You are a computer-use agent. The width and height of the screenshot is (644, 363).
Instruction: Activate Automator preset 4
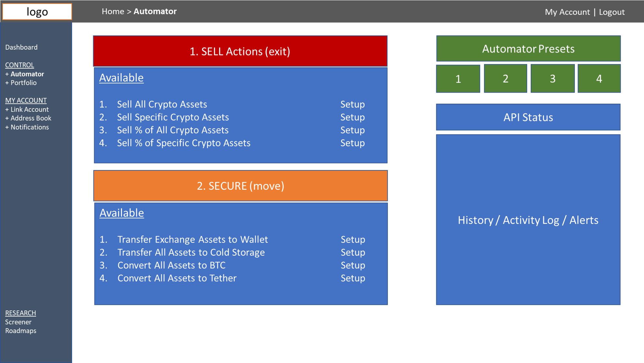(599, 79)
